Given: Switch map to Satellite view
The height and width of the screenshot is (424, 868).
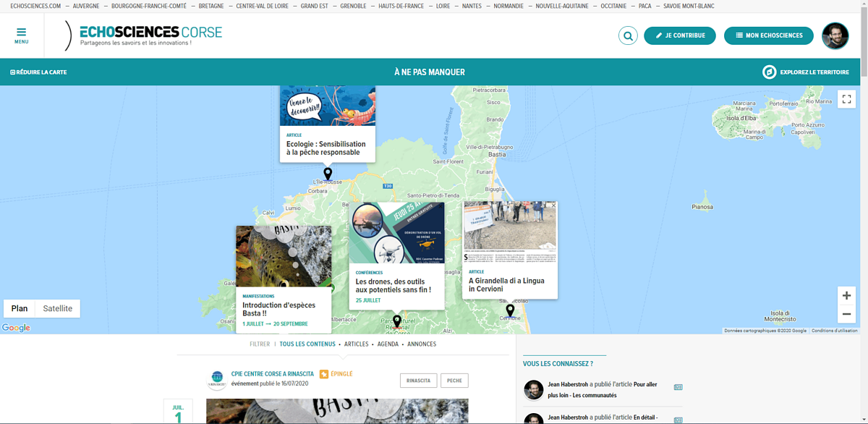Looking at the screenshot, I should (58, 308).
